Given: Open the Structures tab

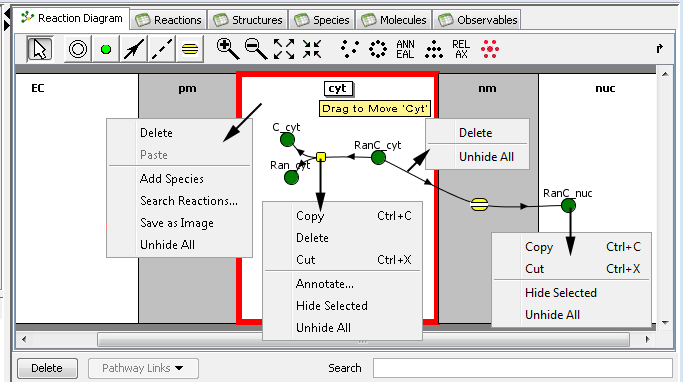Looking at the screenshot, I should tap(247, 20).
